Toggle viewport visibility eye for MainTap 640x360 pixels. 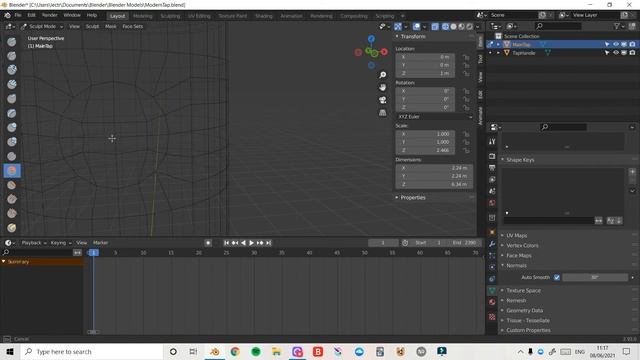click(x=616, y=44)
